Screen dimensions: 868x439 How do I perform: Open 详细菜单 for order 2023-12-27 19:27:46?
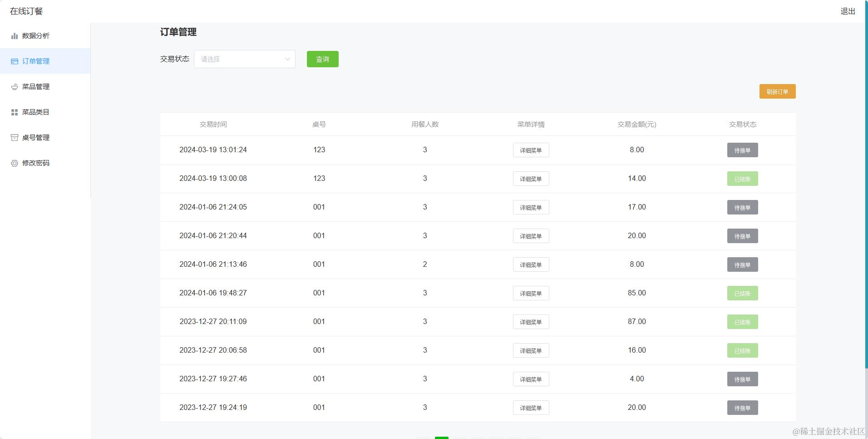(531, 379)
